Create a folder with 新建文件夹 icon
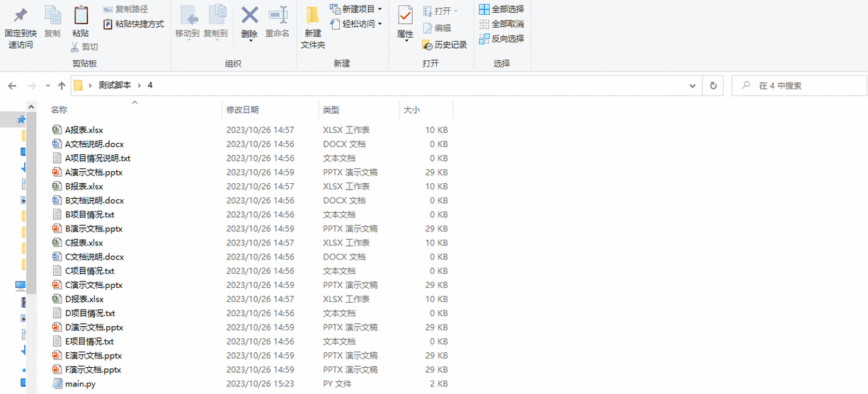 (x=312, y=16)
